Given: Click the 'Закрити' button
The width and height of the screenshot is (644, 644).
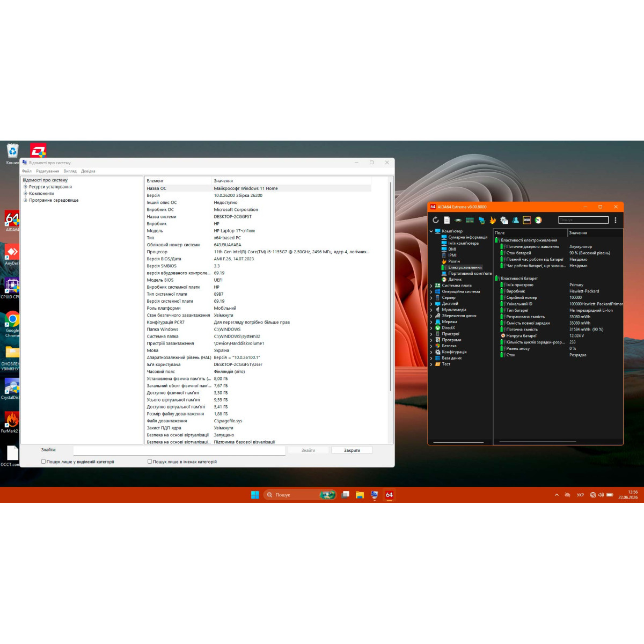Looking at the screenshot, I should (352, 450).
